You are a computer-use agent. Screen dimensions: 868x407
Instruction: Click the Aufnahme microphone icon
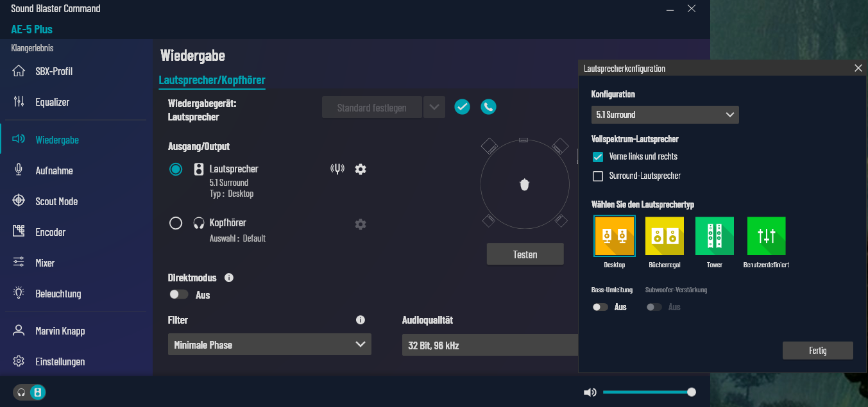point(19,170)
